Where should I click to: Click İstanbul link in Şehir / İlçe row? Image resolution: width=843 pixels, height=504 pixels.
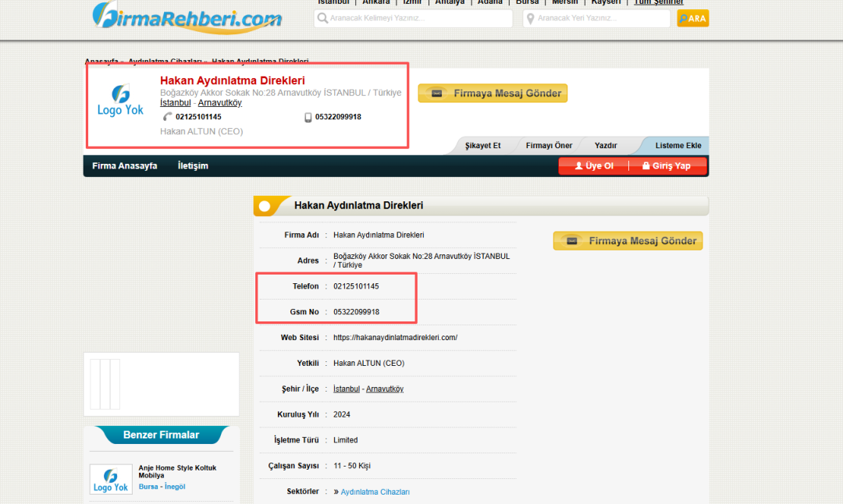(347, 389)
